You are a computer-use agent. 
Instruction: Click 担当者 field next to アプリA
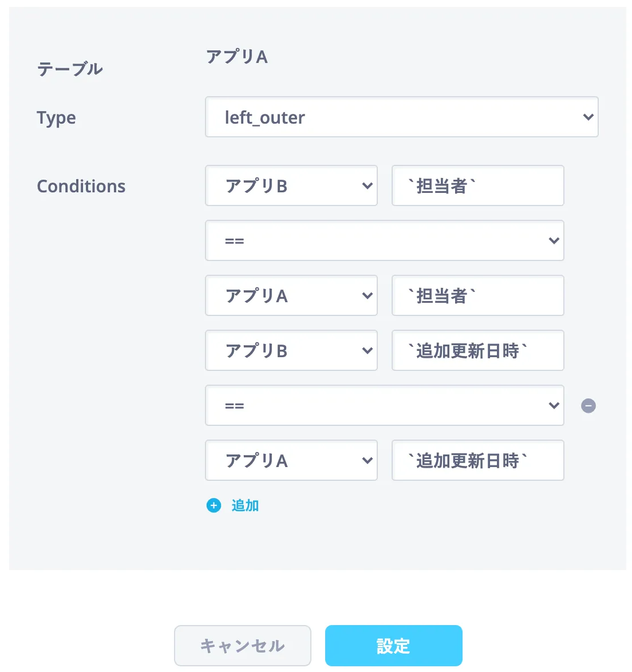pyautogui.click(x=477, y=296)
